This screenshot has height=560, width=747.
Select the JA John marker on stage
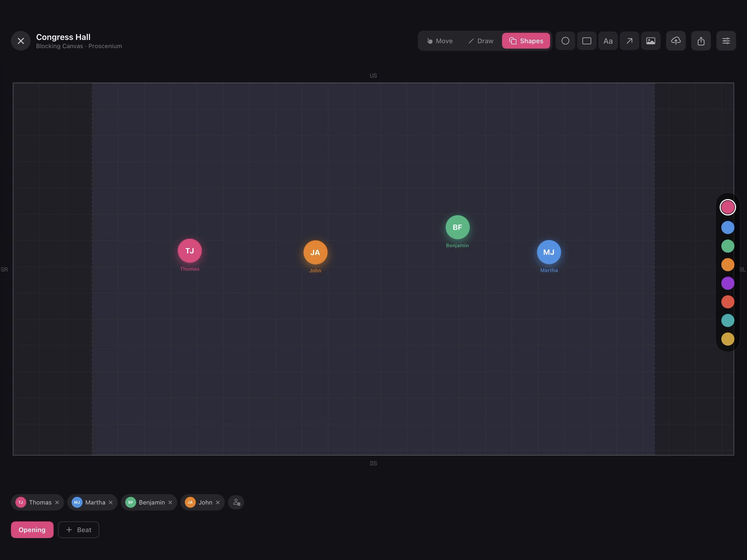[316, 252]
